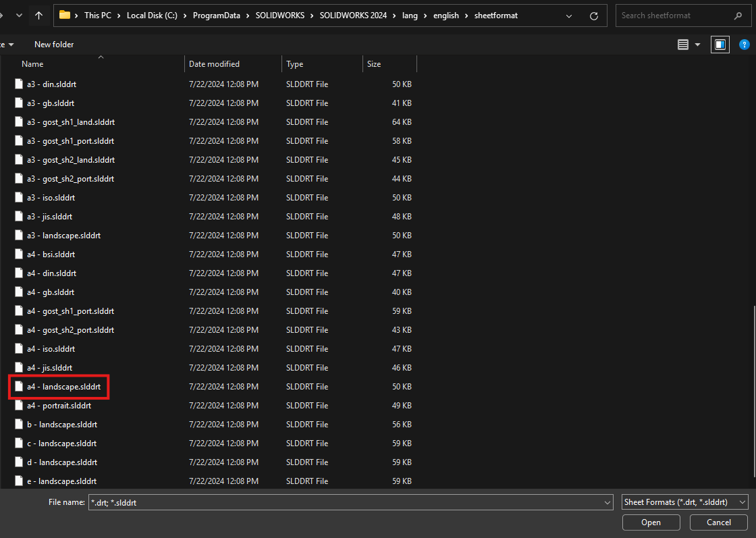This screenshot has height=538, width=756.
Task: Cancel the file open dialog
Action: 719,522
